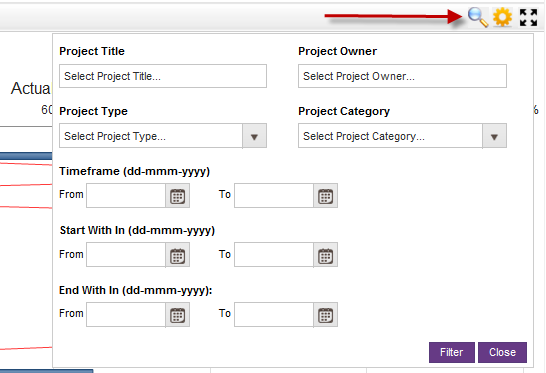The height and width of the screenshot is (373, 546).
Task: Toggle fullscreen with the expand arrows icon
Action: (x=528, y=17)
